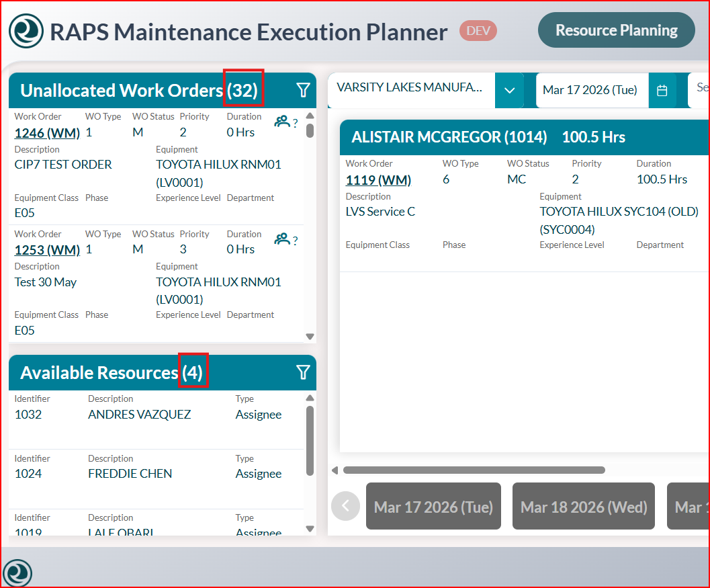The height and width of the screenshot is (588, 710).
Task: Open filter for Available Resources
Action: pyautogui.click(x=303, y=372)
